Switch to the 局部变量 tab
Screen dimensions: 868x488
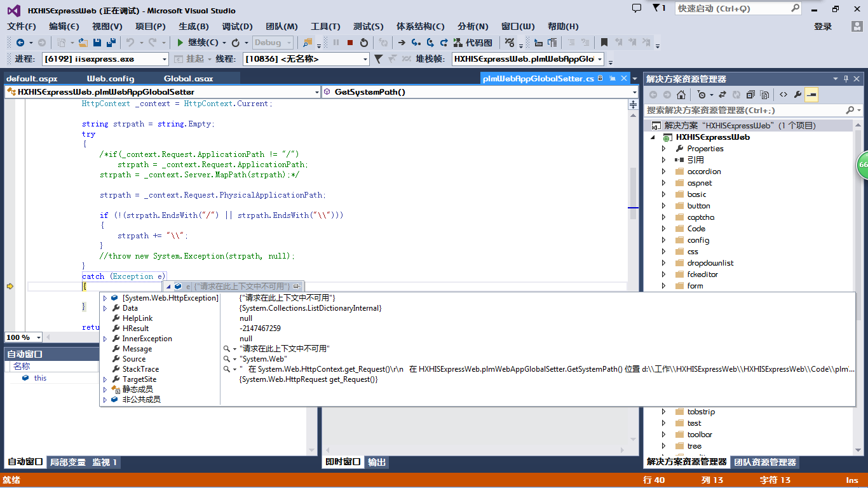coord(67,462)
